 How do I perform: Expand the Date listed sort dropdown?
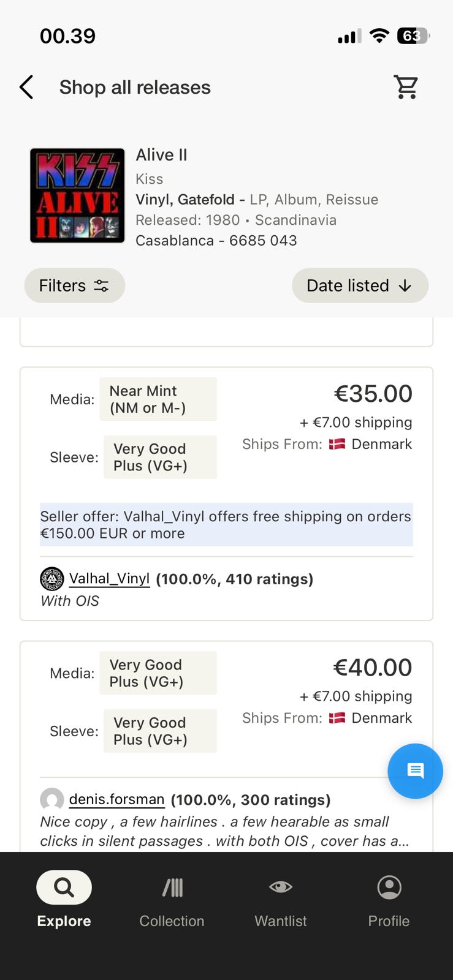point(360,285)
